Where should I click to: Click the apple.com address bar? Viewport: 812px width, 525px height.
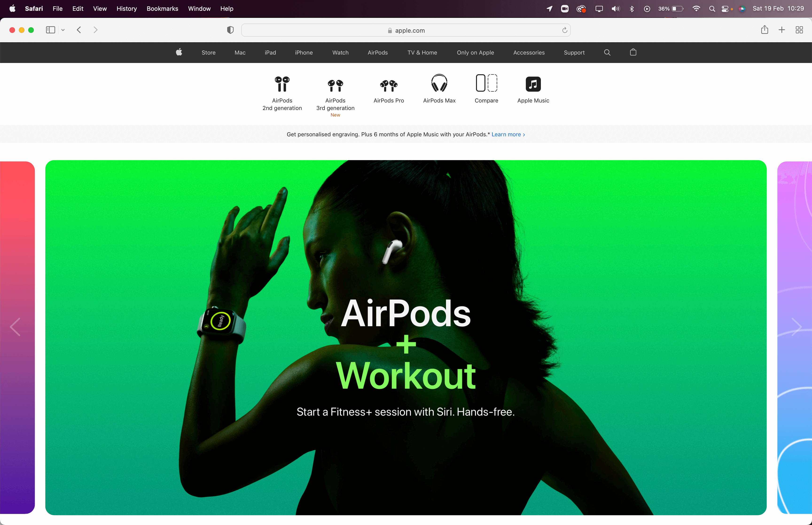click(406, 30)
